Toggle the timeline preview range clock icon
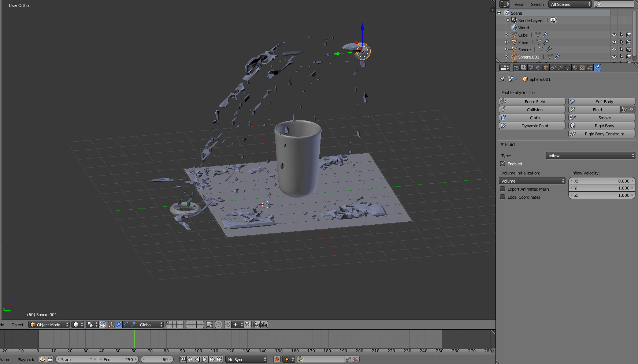 42,359
